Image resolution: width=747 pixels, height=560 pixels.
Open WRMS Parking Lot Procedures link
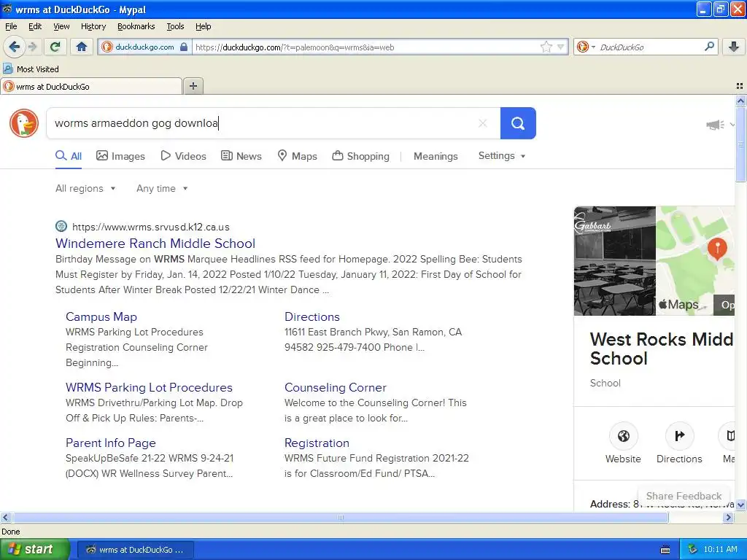click(x=149, y=388)
